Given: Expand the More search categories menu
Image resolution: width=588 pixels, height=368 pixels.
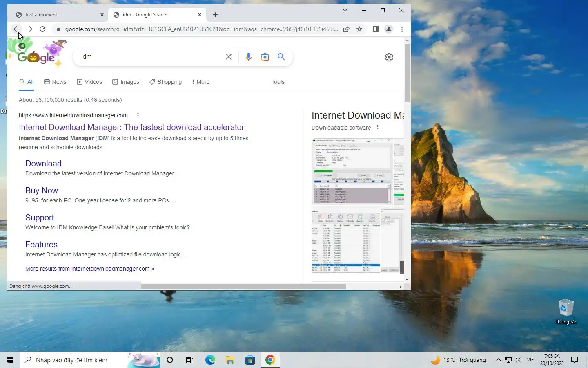Looking at the screenshot, I should pos(200,82).
